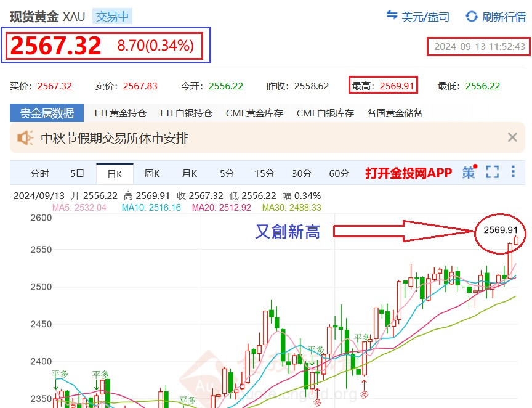Screen dimensions: 532x408
Task: Click the timestamp 2024-09-13 11:52:43
Action: (480, 47)
